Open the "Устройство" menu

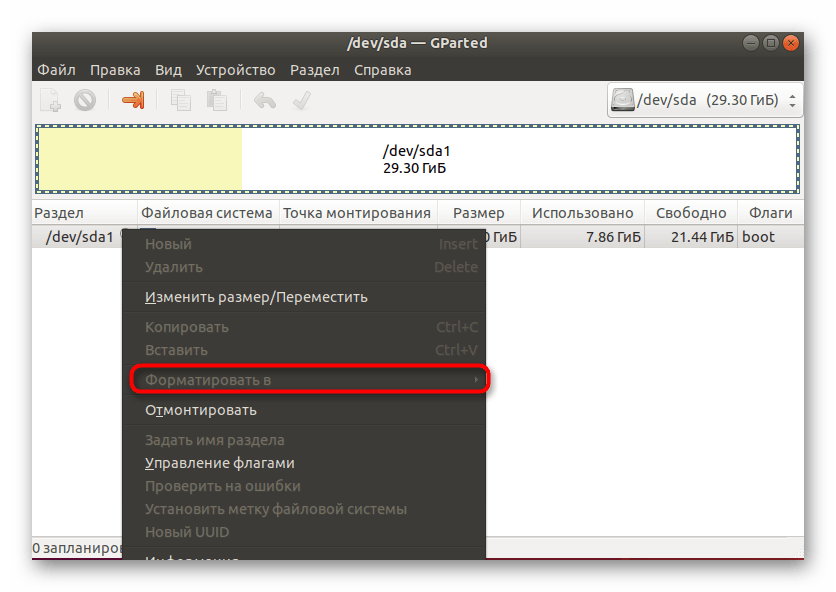tap(235, 70)
